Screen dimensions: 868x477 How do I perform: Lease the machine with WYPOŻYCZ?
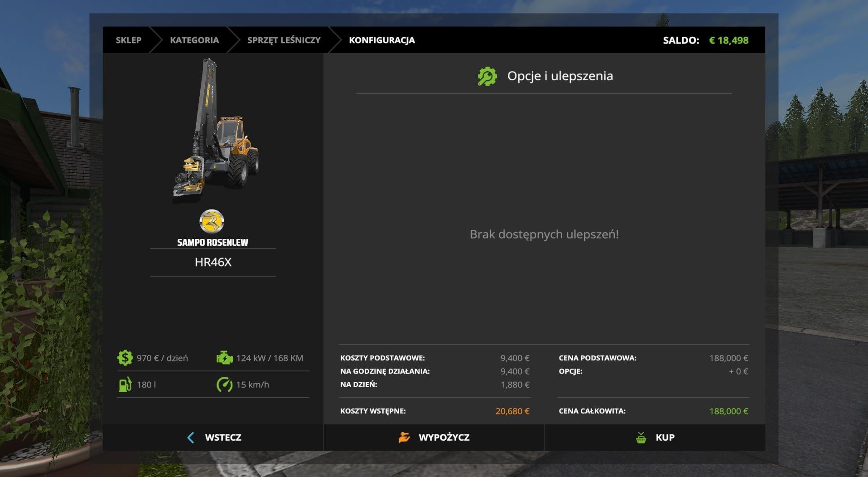[434, 438]
